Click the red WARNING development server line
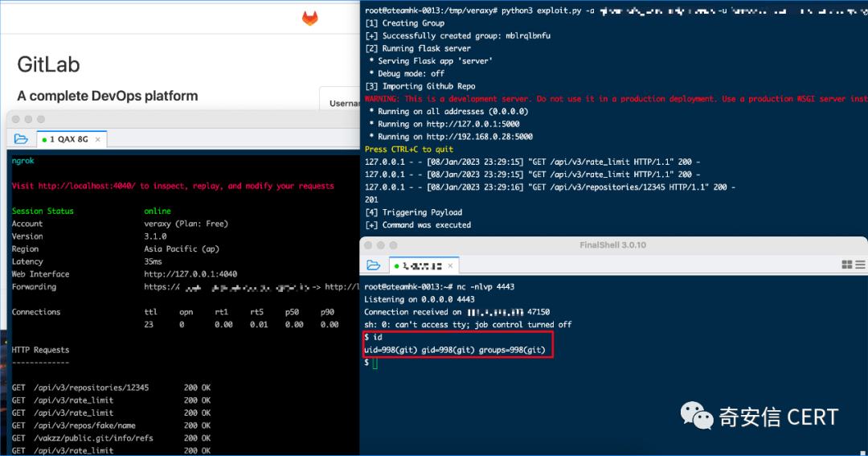Viewport: 868px width, 456px height. coord(616,99)
